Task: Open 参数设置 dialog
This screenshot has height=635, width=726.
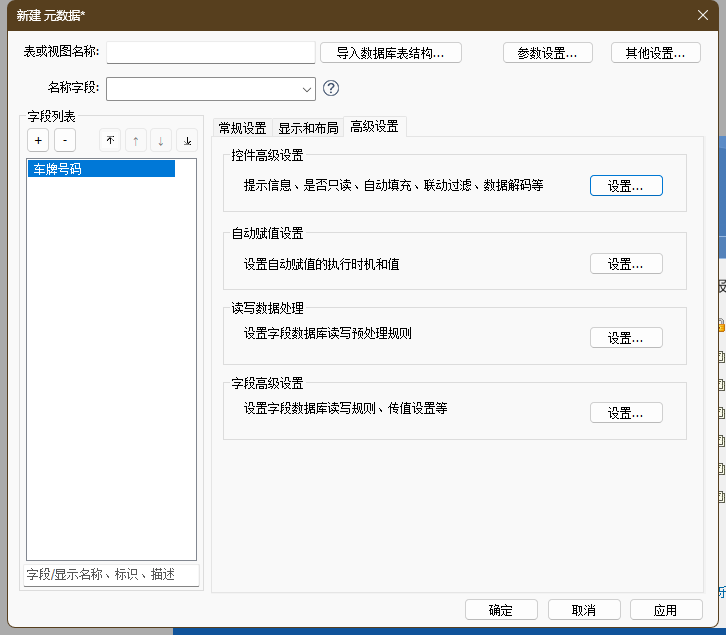Action: (x=547, y=53)
